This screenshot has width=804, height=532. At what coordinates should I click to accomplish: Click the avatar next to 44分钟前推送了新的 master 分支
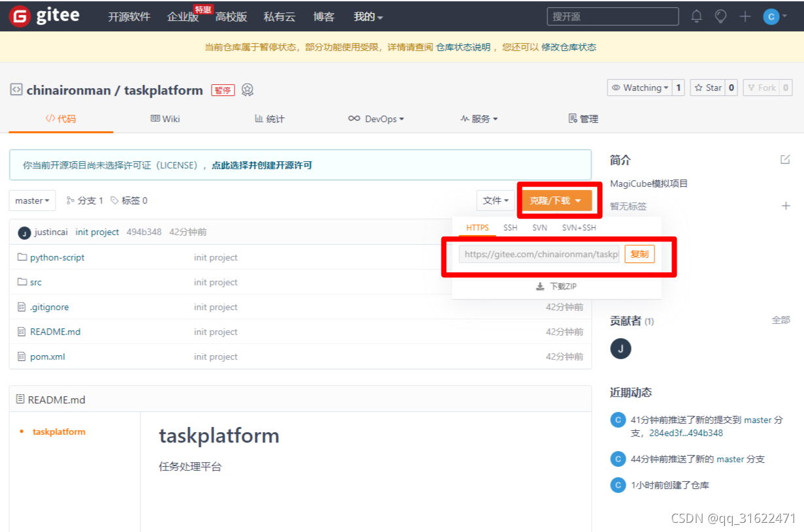click(x=618, y=459)
